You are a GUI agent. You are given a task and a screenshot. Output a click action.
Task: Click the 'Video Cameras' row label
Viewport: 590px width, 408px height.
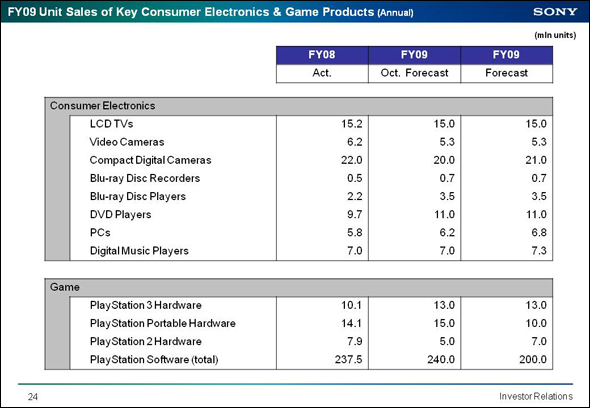[127, 142]
